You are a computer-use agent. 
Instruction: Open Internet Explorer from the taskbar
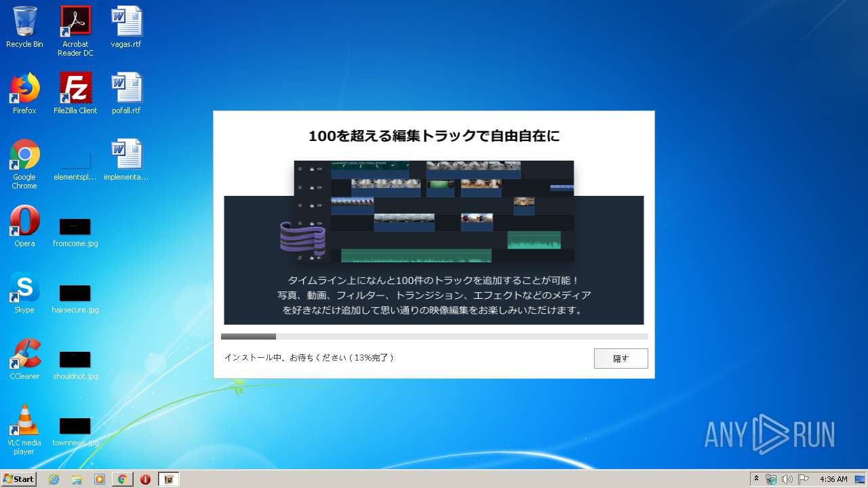54,479
